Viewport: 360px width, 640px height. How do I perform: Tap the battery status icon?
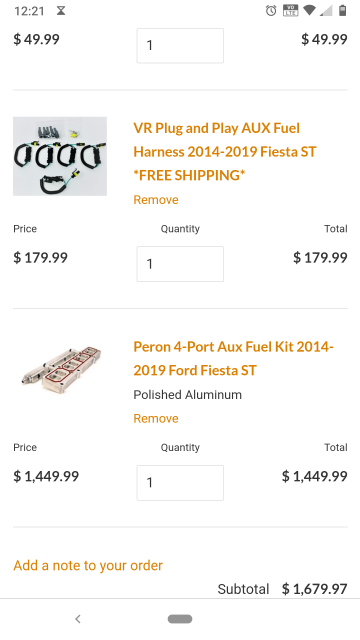(x=342, y=11)
